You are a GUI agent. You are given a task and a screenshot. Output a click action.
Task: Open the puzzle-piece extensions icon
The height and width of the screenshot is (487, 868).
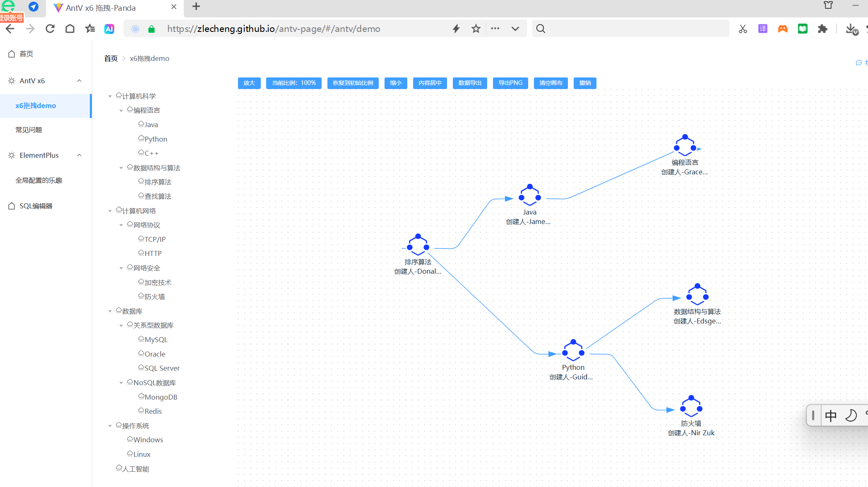click(x=822, y=29)
